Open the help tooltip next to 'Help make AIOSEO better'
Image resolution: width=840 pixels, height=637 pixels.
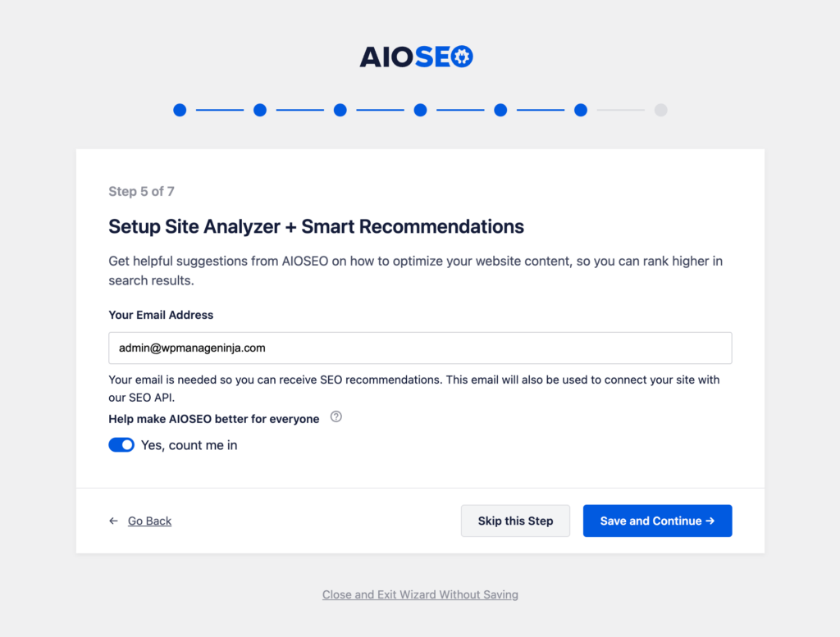click(x=336, y=418)
